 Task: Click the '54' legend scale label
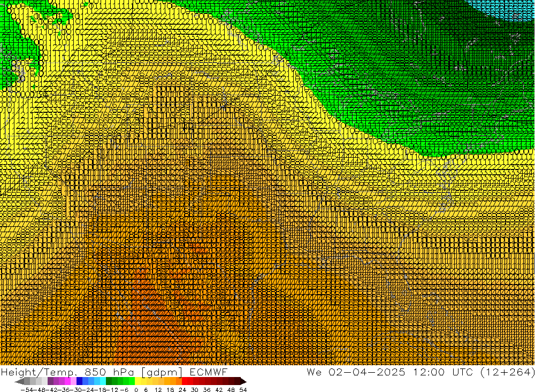[x=243, y=390]
